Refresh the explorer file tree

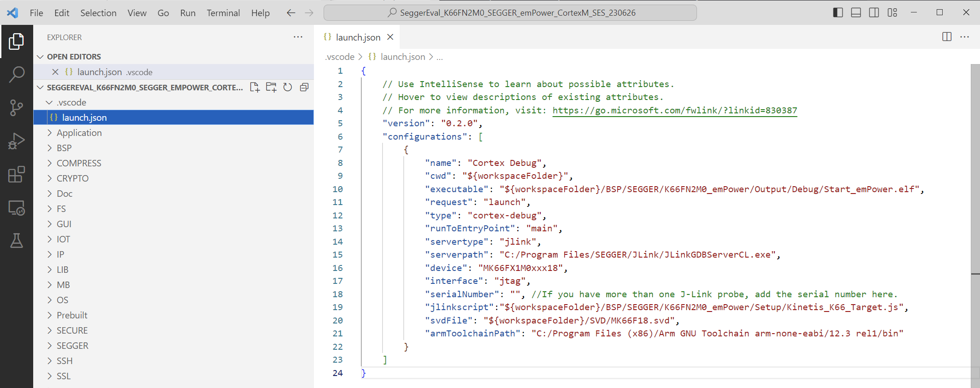pyautogui.click(x=288, y=87)
